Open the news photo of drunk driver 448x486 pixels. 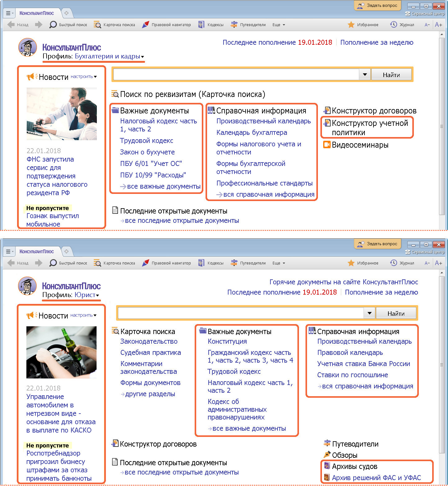tap(61, 352)
